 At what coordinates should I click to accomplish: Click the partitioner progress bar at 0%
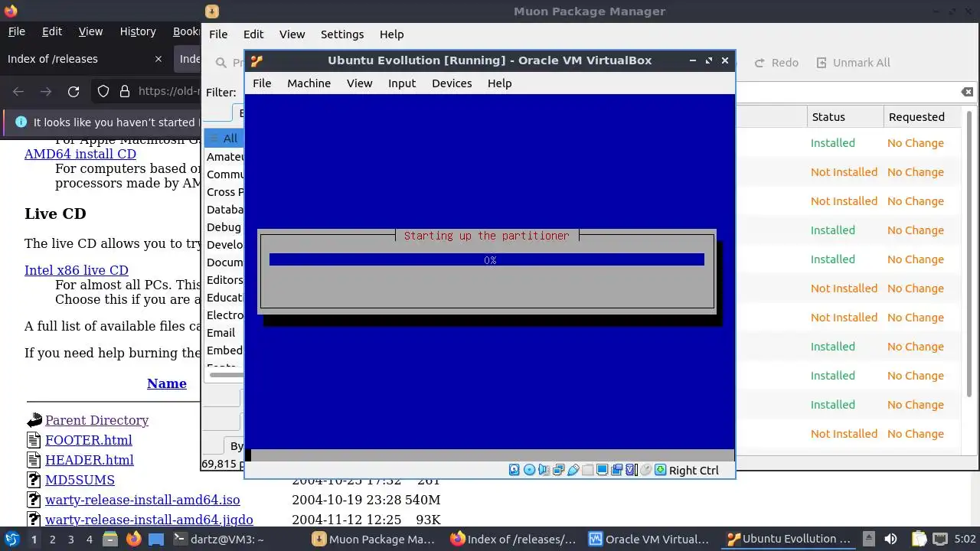coord(487,260)
